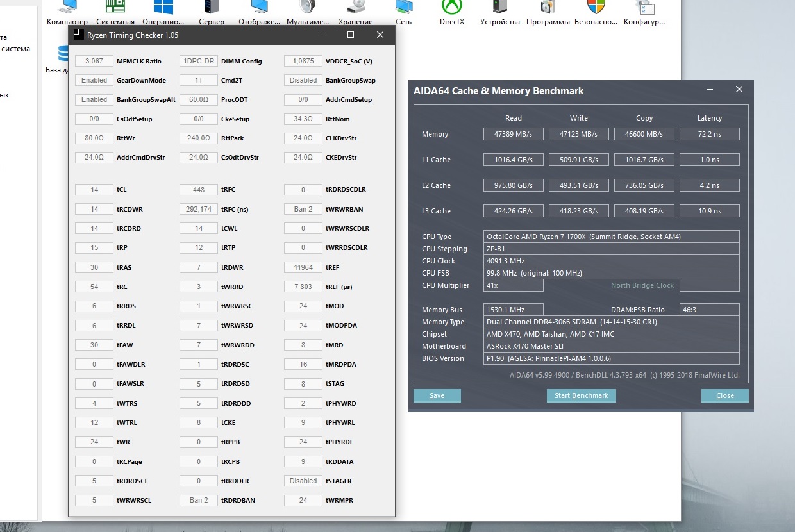This screenshot has height=532, width=795.
Task: Open the DirectX Xbox icon
Action: pos(452,13)
